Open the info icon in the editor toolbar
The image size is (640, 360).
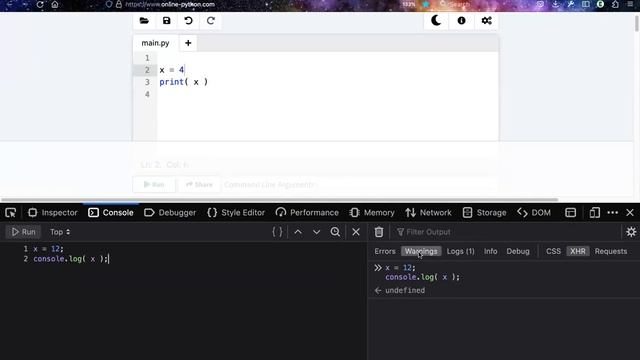tap(461, 20)
